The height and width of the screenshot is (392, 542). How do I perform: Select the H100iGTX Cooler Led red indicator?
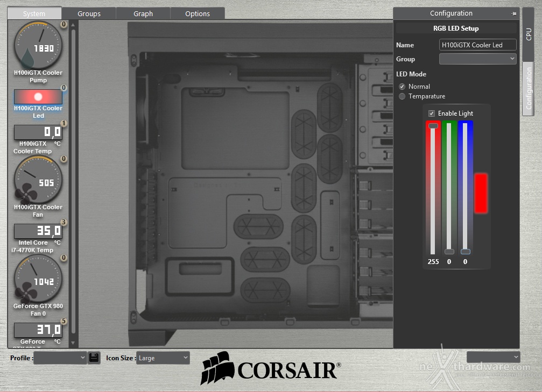click(x=38, y=97)
